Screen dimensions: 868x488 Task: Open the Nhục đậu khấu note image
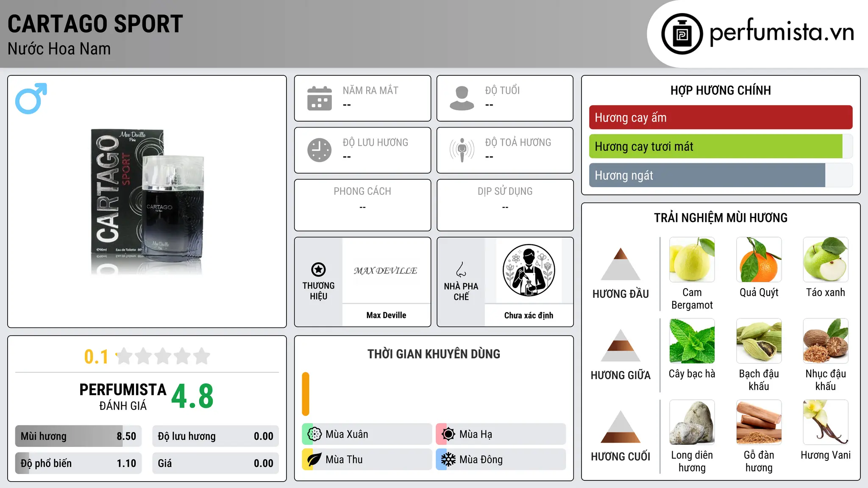pos(826,341)
